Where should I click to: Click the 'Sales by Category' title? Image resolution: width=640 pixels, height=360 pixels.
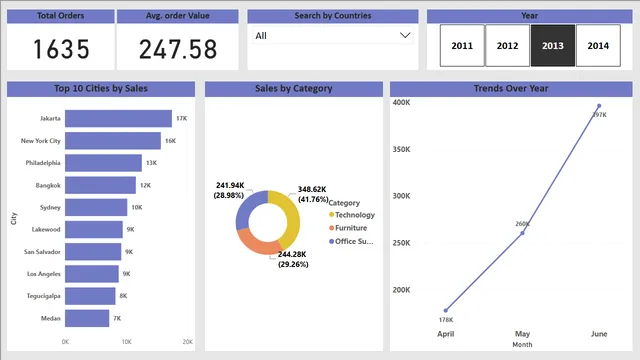pos(293,88)
